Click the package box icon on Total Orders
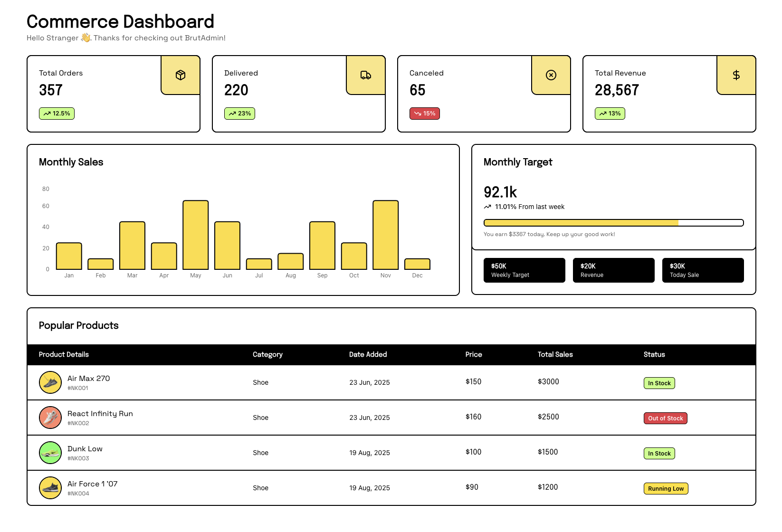 pyautogui.click(x=181, y=75)
